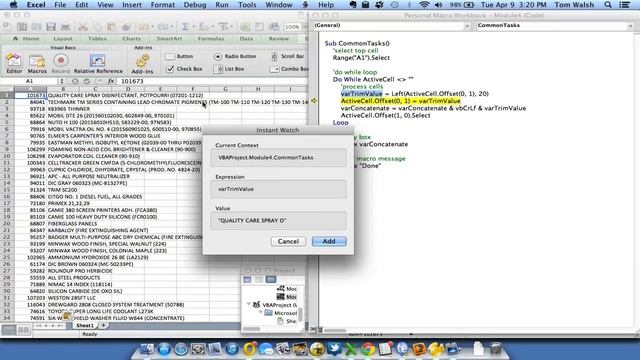Click Toggle Folders icon in Project panel

tap(271, 280)
